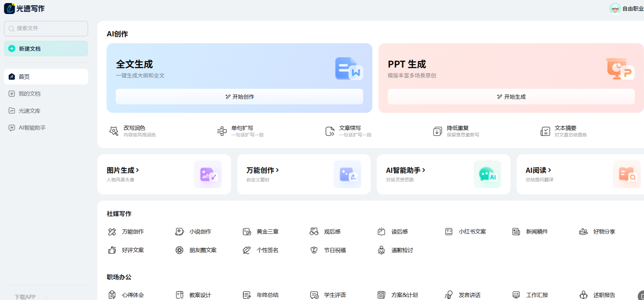Open 光速文库 in the sidebar
The width and height of the screenshot is (644, 300).
(29, 111)
